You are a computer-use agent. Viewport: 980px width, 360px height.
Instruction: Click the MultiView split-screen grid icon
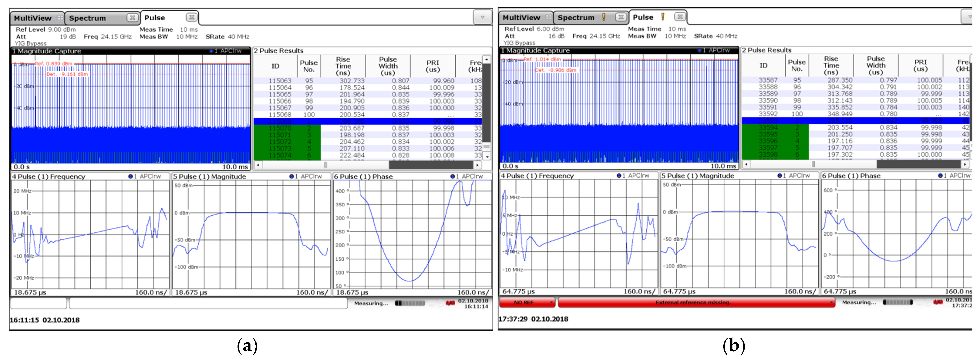coord(60,17)
